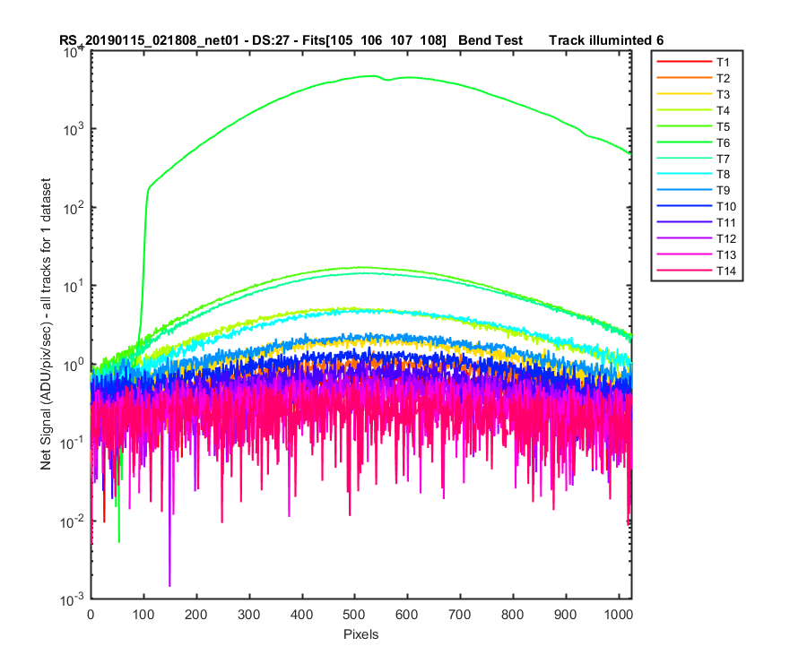This screenshot has width=807, height=672.
Task: Click the 'Bend Test' title text
Action: [x=490, y=40]
